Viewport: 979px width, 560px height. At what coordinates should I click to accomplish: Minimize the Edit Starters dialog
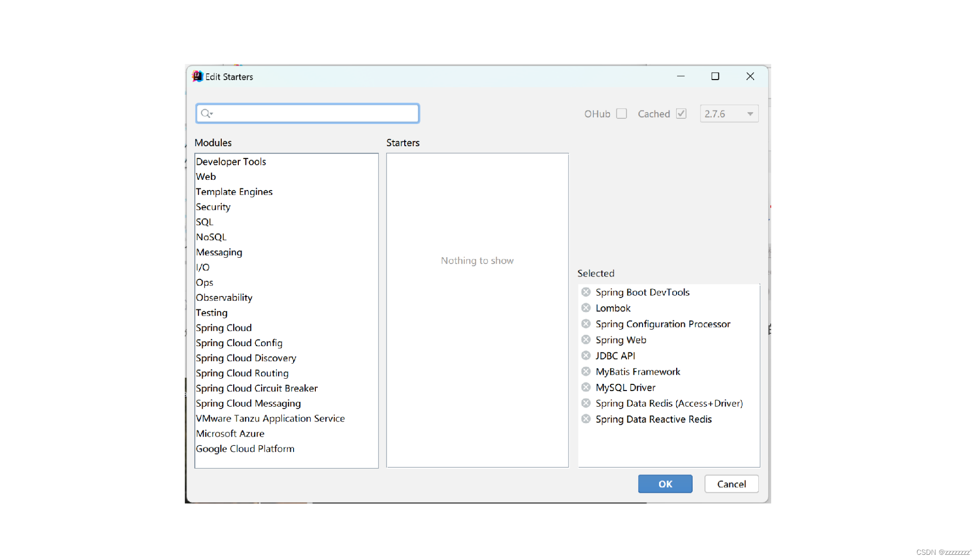tap(681, 76)
